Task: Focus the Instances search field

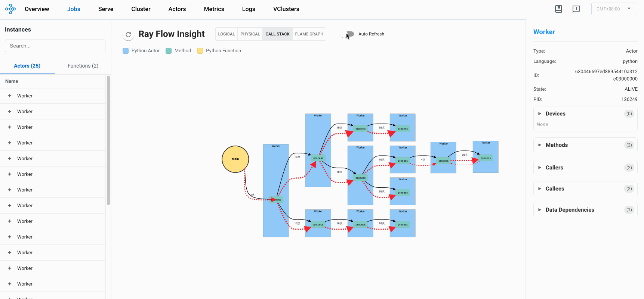Action: [55, 46]
